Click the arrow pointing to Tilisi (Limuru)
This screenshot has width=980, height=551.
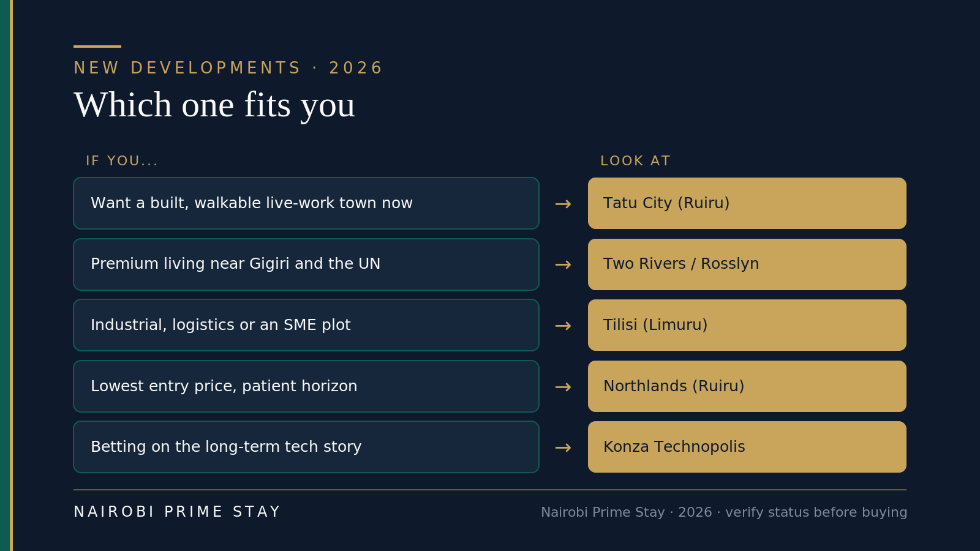(x=563, y=326)
